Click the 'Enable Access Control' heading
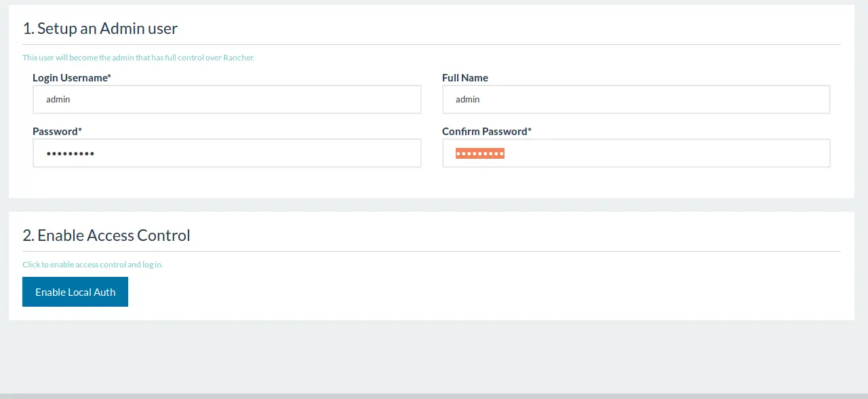The height and width of the screenshot is (399, 868). 106,235
